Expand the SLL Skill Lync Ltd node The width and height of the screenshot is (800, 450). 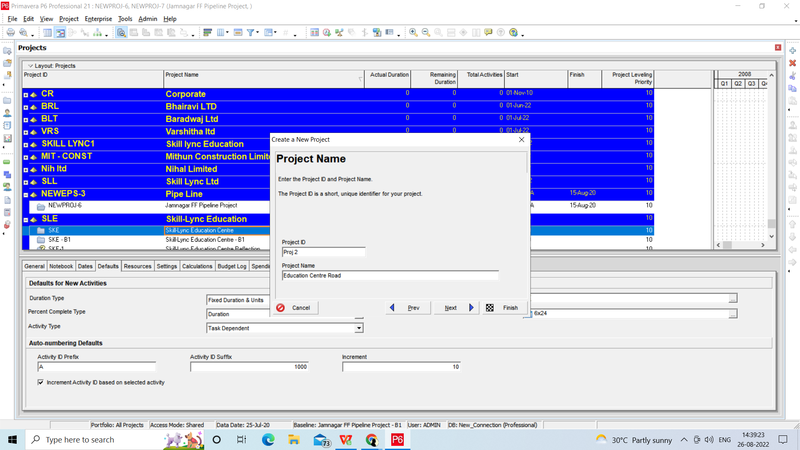coord(26,183)
